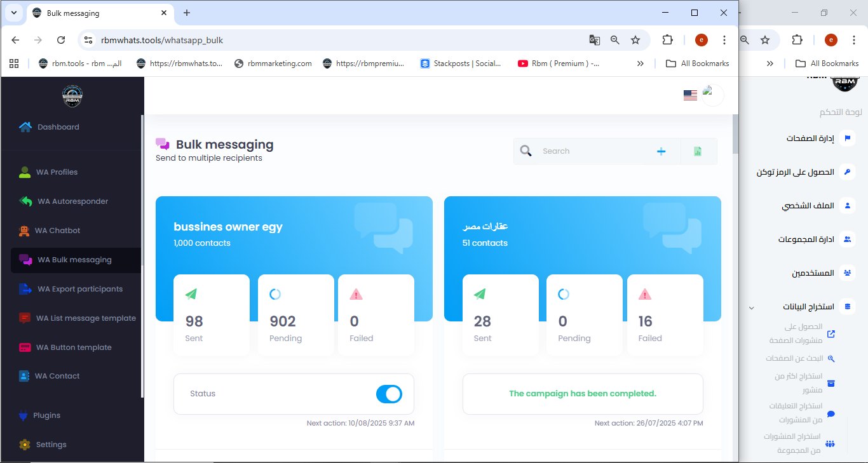Click the Search campaigns field
This screenshot has height=463, width=868.
tap(591, 151)
